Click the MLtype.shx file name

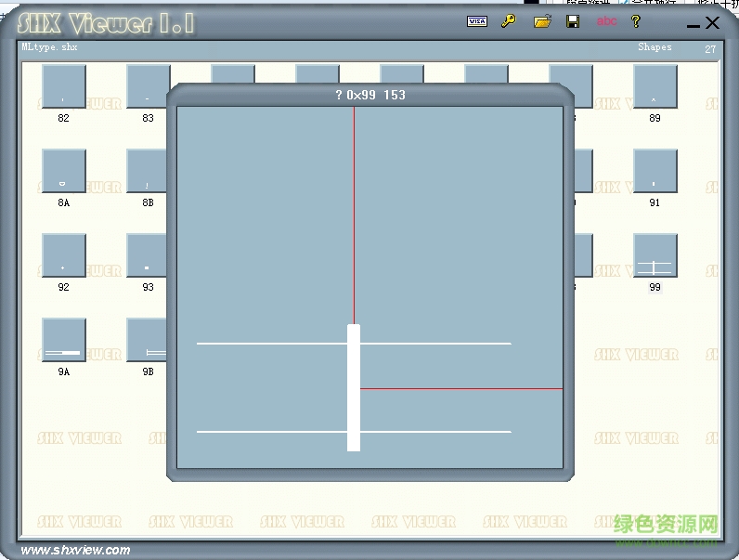pos(49,46)
